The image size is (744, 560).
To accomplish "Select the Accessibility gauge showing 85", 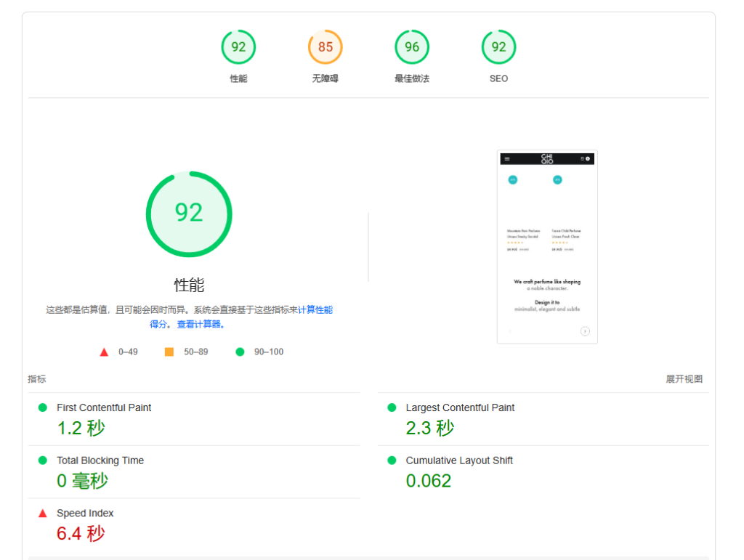I will click(x=325, y=47).
